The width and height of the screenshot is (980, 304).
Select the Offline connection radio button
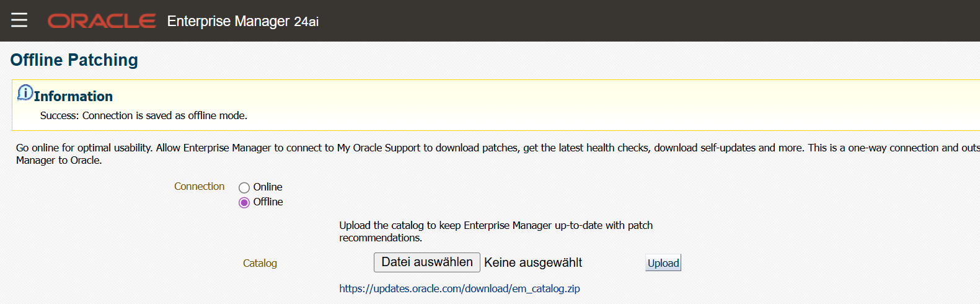point(244,202)
